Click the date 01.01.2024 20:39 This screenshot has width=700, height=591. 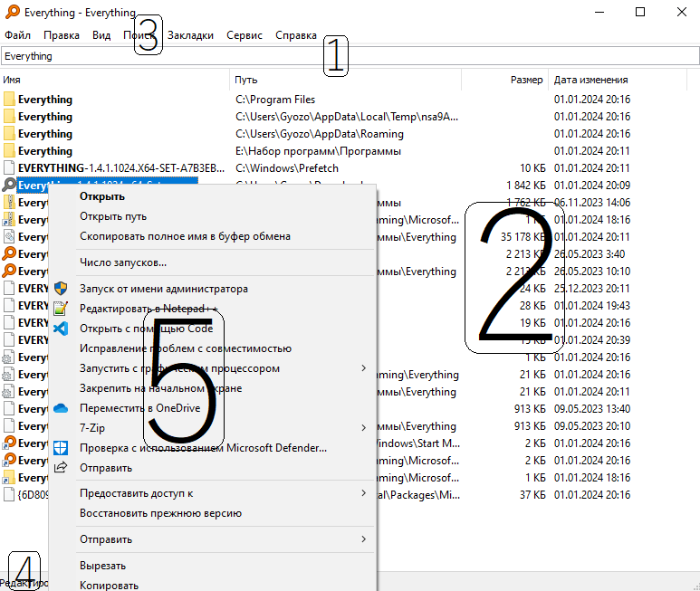point(592,340)
